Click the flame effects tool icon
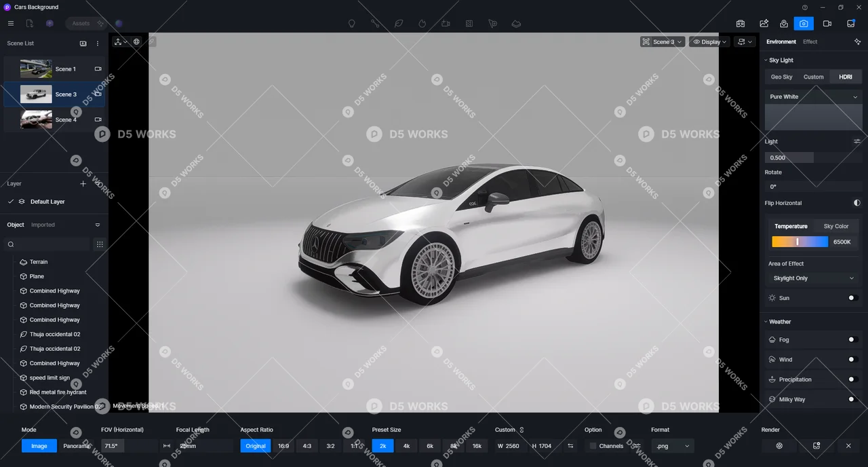Image resolution: width=868 pixels, height=467 pixels. click(x=422, y=23)
